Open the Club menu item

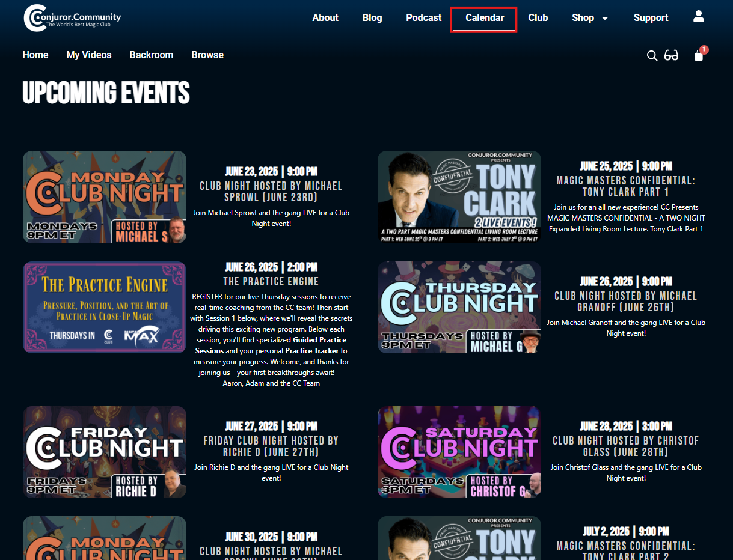pyautogui.click(x=538, y=18)
